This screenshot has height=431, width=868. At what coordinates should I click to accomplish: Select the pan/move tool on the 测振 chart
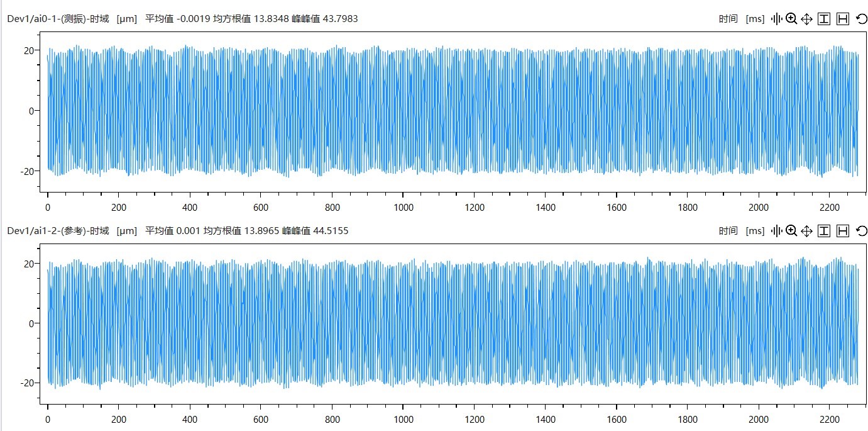point(807,19)
